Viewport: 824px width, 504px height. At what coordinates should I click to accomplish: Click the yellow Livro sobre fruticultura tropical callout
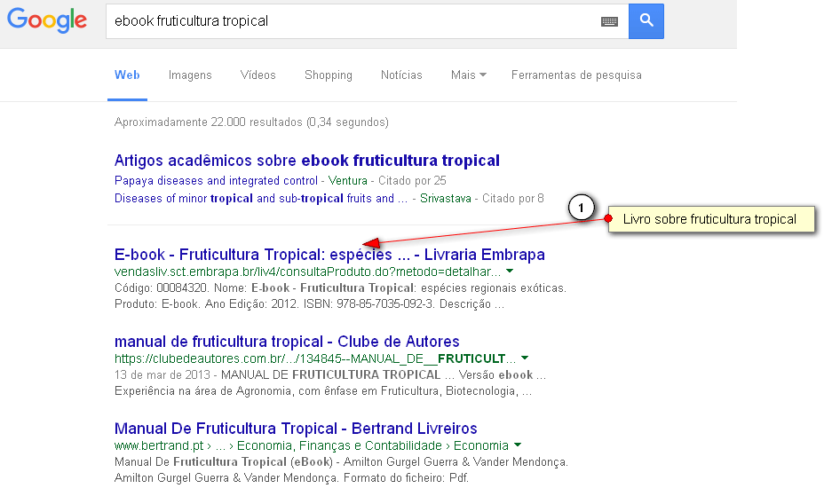(x=709, y=219)
